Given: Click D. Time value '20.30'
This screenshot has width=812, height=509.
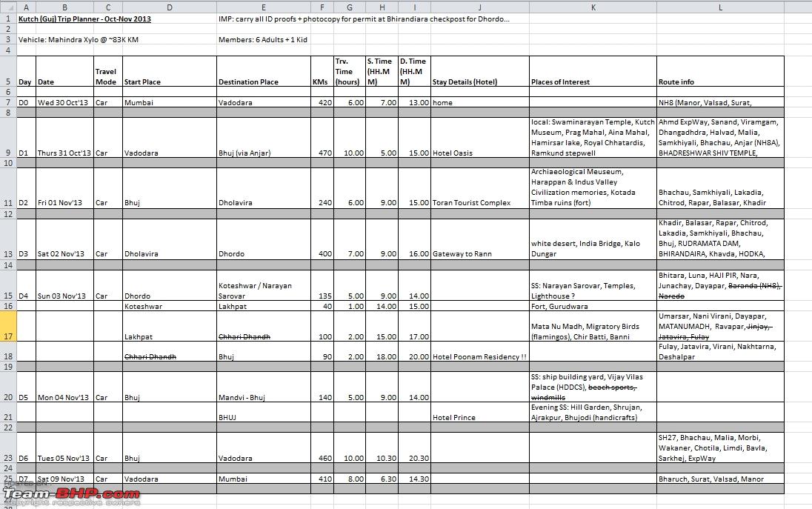Looking at the screenshot, I should pos(414,448).
